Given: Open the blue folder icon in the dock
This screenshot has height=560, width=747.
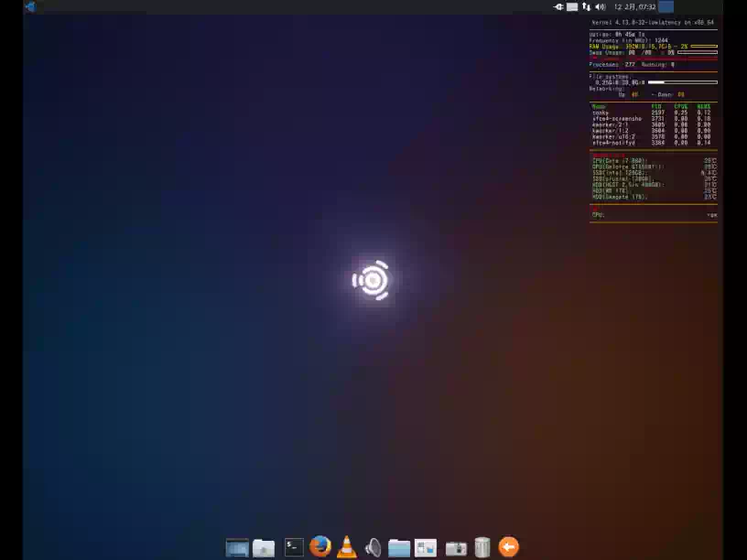Looking at the screenshot, I should tap(399, 547).
